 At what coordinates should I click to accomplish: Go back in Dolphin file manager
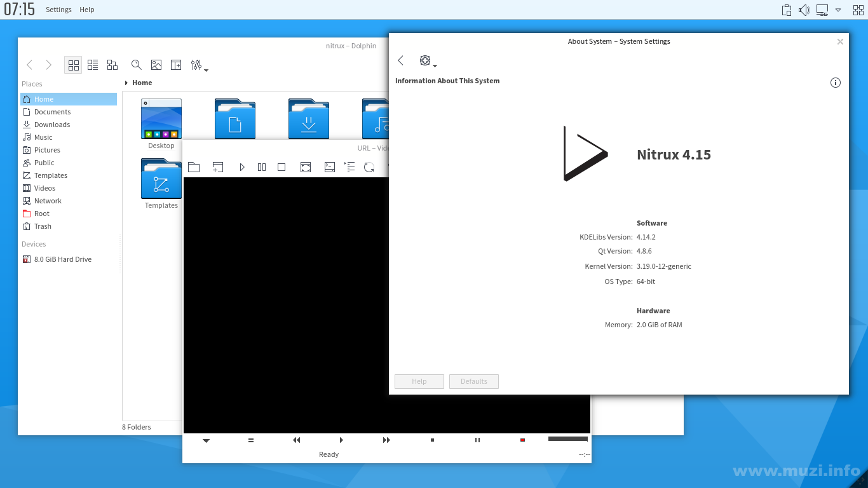click(x=29, y=65)
